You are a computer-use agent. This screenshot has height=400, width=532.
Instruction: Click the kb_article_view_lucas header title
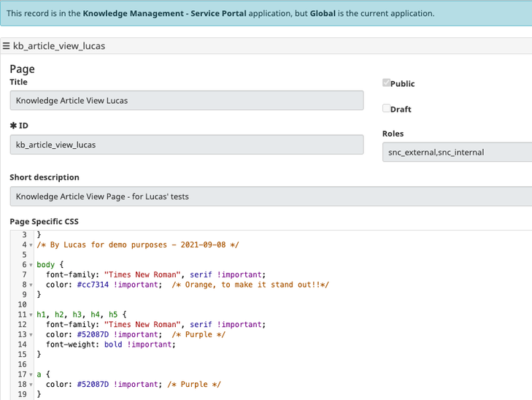59,46
